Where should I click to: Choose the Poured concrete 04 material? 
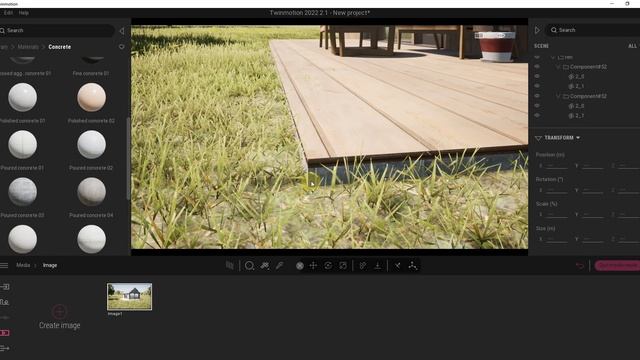click(x=91, y=192)
